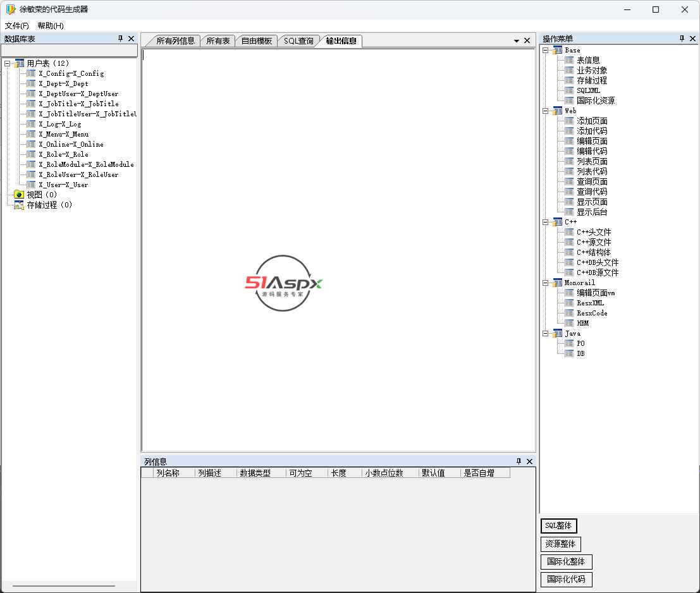Image resolution: width=700 pixels, height=593 pixels.
Task: Click the 用户表 database icon
Action: tap(19, 63)
